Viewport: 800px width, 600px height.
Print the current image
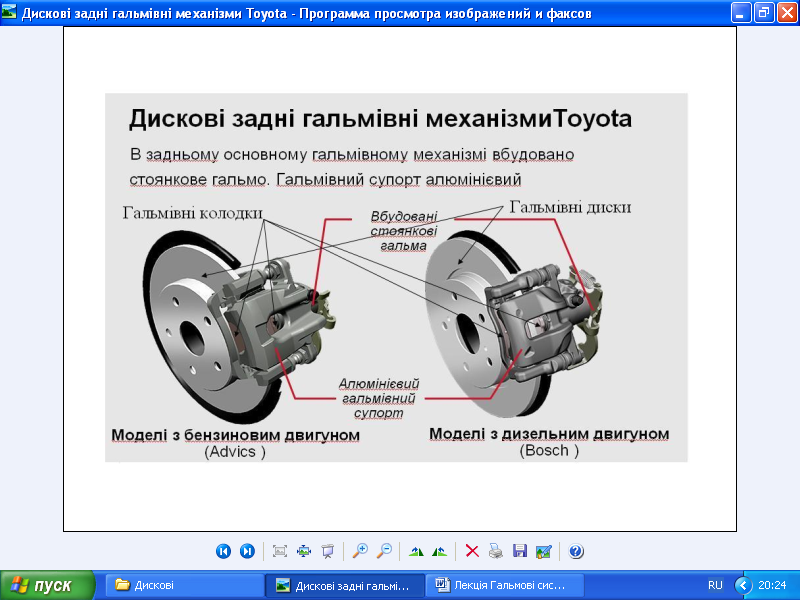tap(495, 551)
